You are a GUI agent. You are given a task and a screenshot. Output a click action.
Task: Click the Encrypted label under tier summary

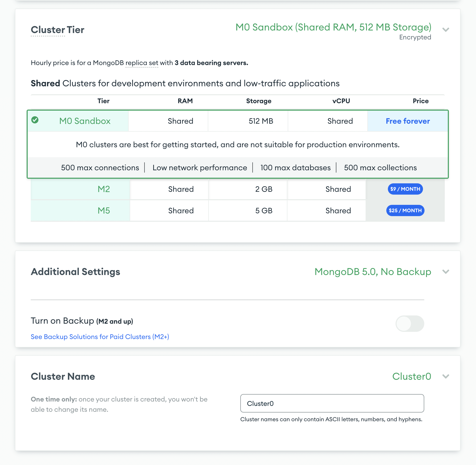point(415,37)
